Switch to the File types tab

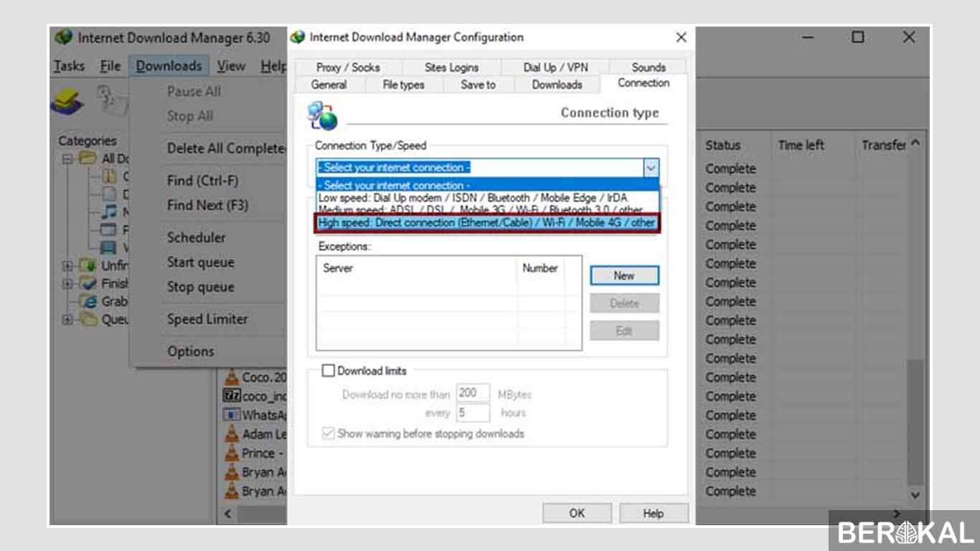(x=403, y=85)
